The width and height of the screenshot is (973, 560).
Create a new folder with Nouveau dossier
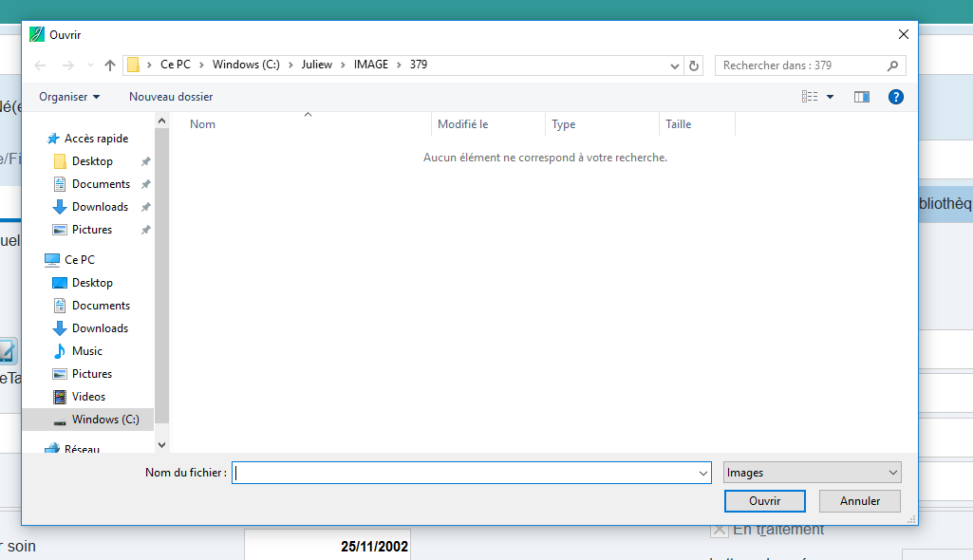tap(171, 97)
